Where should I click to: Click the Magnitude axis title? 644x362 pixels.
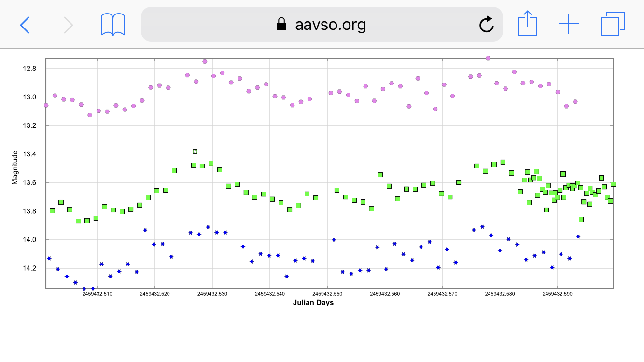point(15,167)
